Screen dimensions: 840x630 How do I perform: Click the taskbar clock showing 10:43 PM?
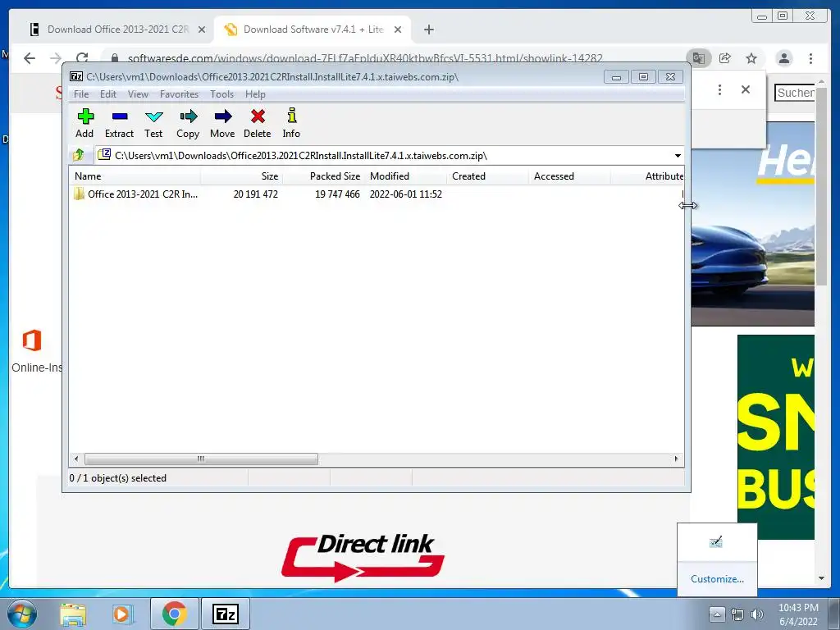(x=798, y=614)
